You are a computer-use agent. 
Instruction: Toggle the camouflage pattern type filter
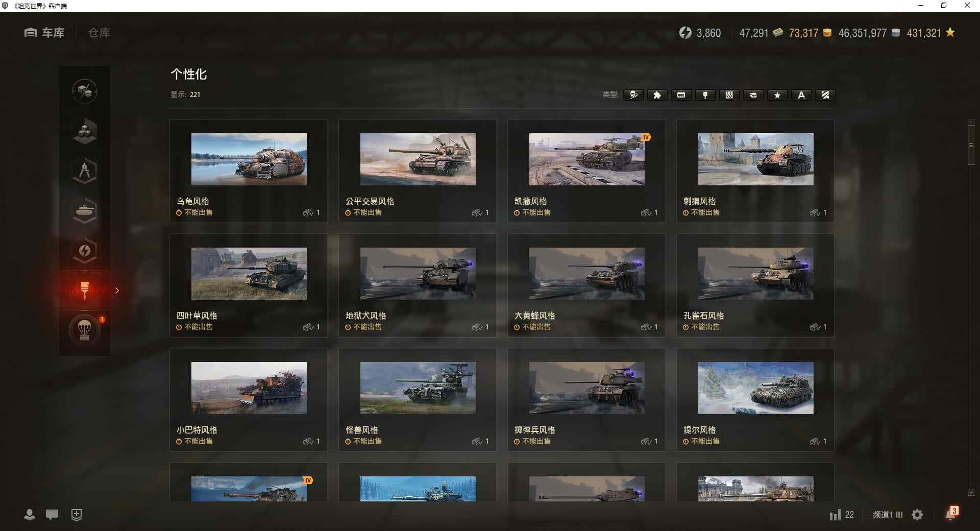(x=729, y=95)
